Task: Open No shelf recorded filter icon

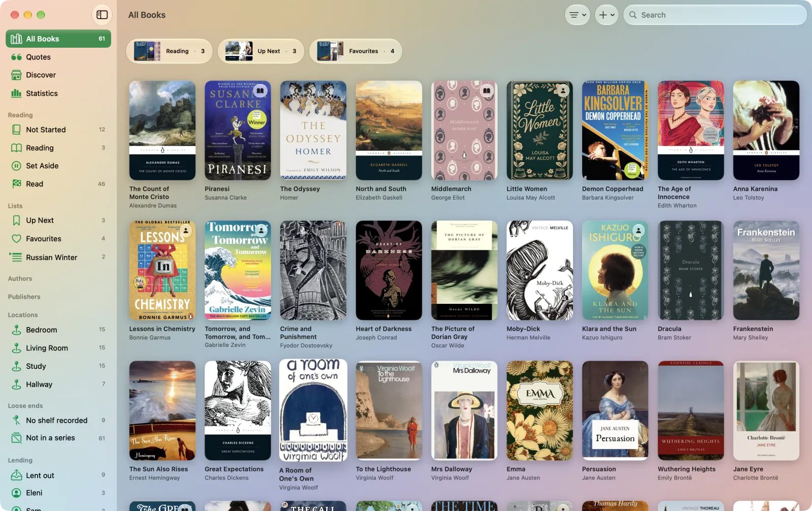Action: pyautogui.click(x=17, y=421)
